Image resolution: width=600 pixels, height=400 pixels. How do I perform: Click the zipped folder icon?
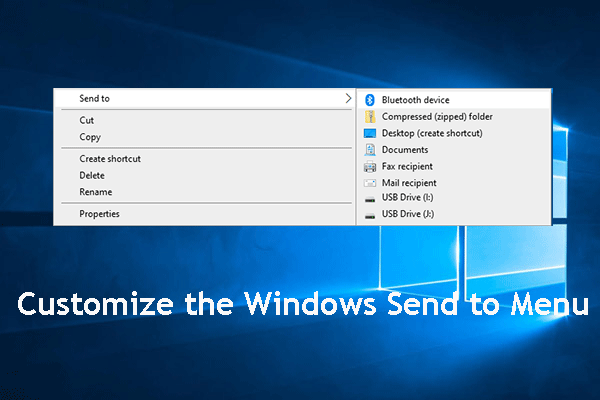370,116
